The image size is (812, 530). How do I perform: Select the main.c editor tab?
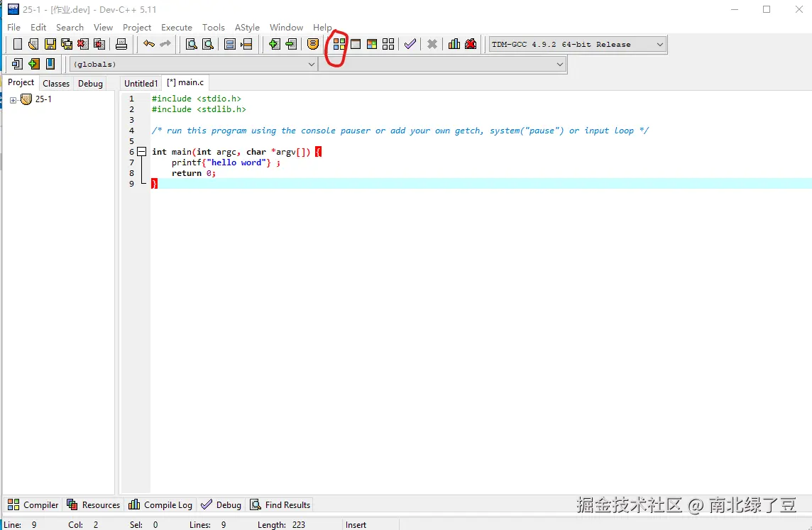[x=185, y=82]
